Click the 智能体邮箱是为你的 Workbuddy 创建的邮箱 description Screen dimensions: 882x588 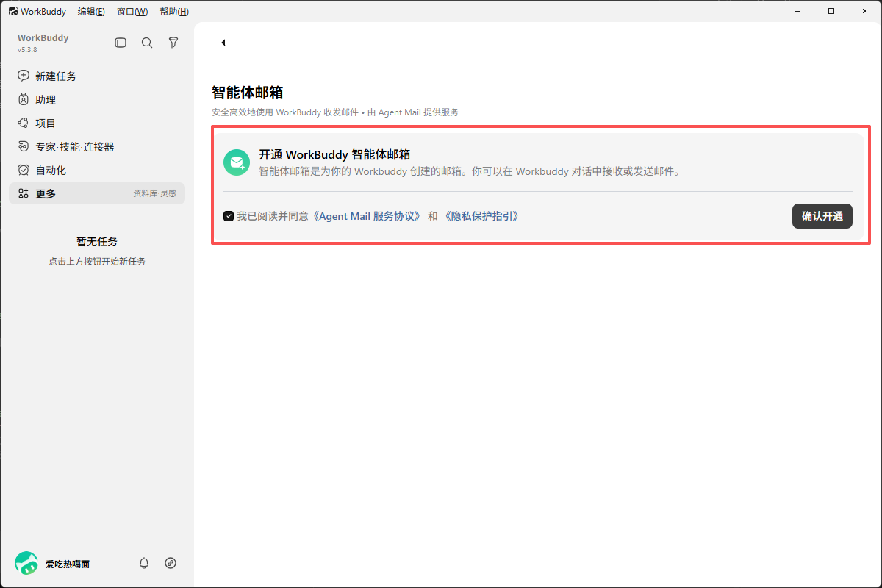pos(470,171)
